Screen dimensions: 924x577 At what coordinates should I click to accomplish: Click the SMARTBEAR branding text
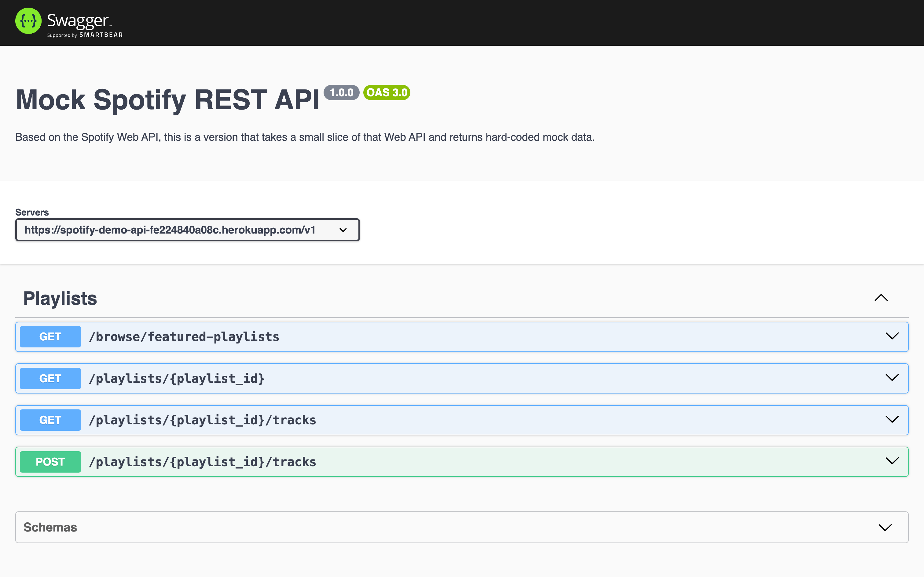point(100,35)
